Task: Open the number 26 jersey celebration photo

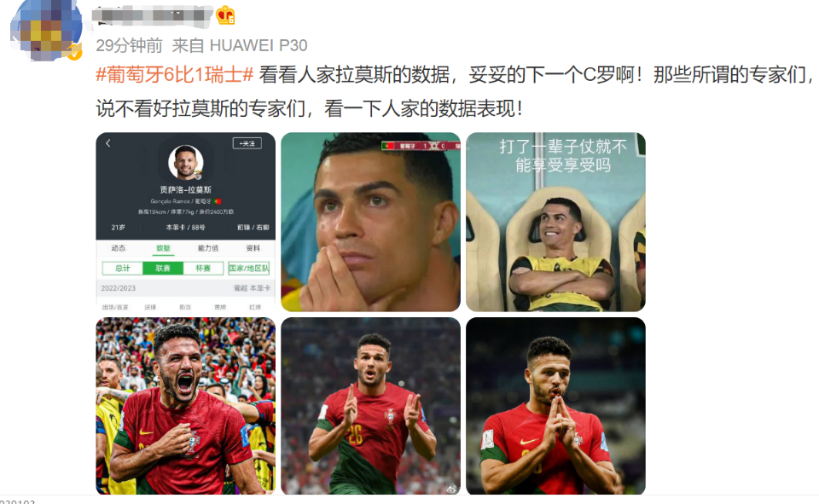Action: [370, 406]
